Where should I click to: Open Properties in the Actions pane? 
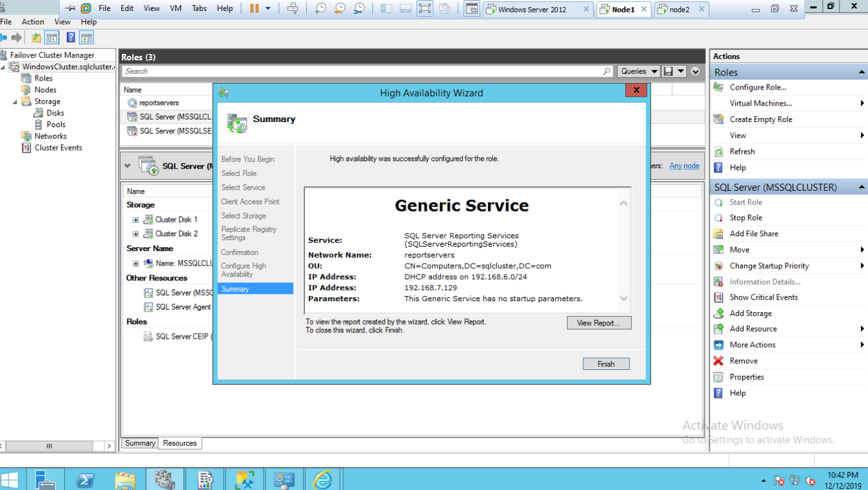[x=747, y=377]
